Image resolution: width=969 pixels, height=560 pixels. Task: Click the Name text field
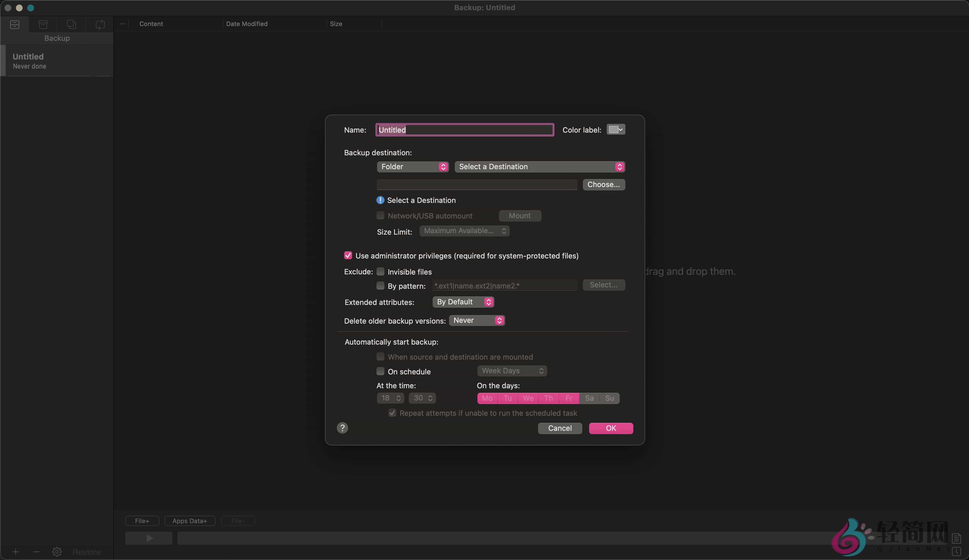coord(464,130)
